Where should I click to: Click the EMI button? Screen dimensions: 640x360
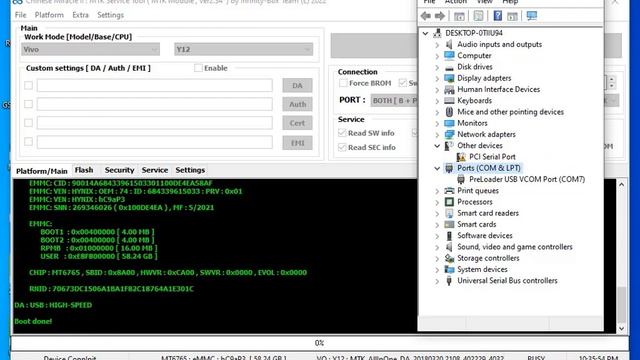pos(297,143)
